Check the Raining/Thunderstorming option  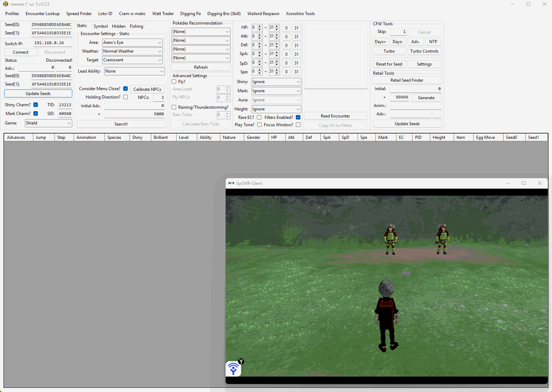[x=174, y=107]
